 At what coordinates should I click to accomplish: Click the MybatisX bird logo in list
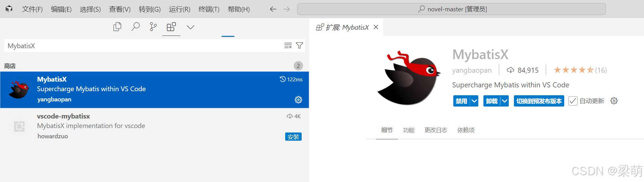(19, 89)
